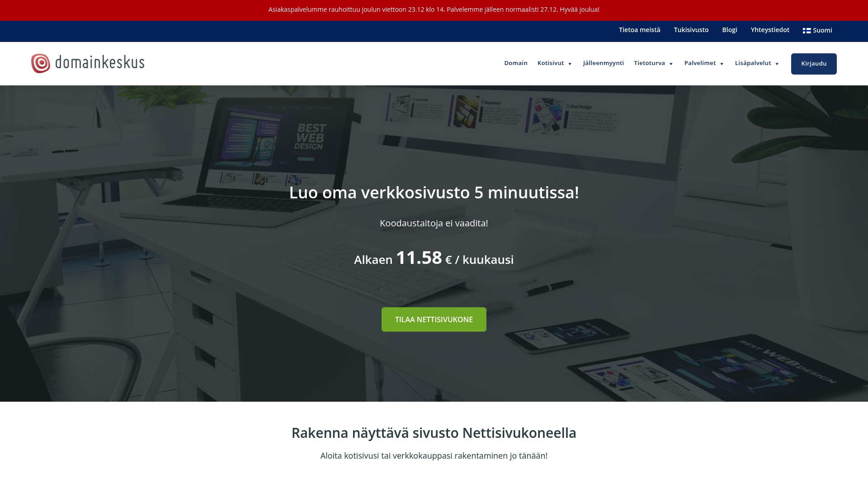Expand the Lisäpalvelut dropdown arrow
Image resolution: width=868 pixels, height=488 pixels.
(x=777, y=64)
